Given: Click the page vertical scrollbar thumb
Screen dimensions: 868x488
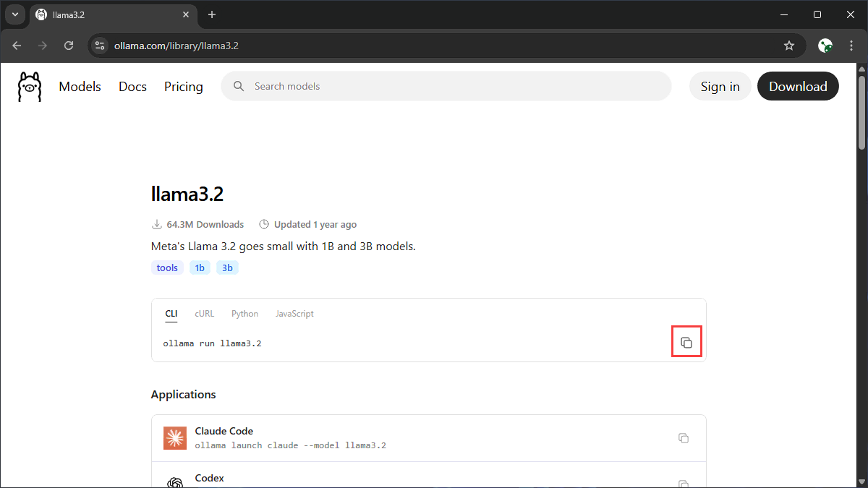Looking at the screenshot, I should point(861,112).
